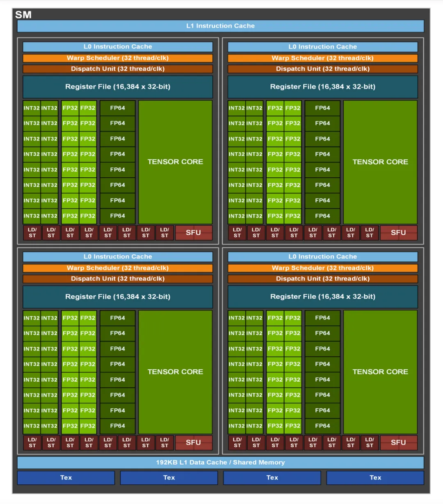Click bottom-left SFU block
Image resolution: width=443 pixels, height=504 pixels.
click(x=194, y=442)
